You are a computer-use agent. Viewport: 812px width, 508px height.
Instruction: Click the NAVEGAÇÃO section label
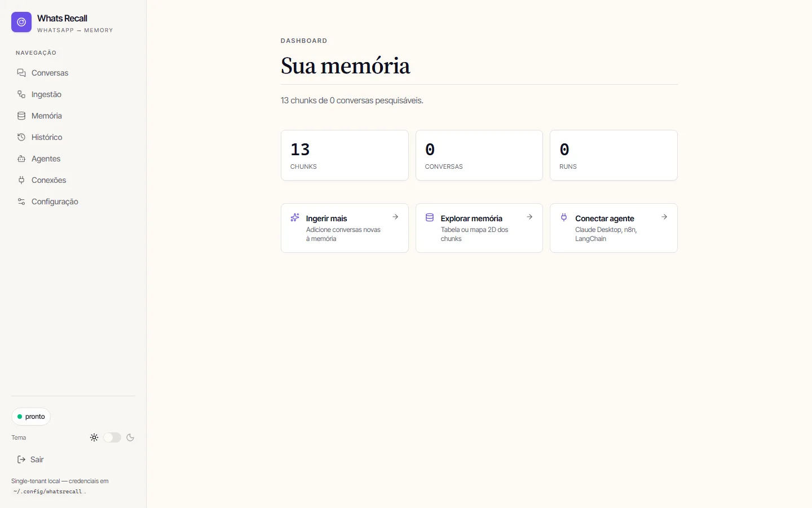pyautogui.click(x=36, y=53)
